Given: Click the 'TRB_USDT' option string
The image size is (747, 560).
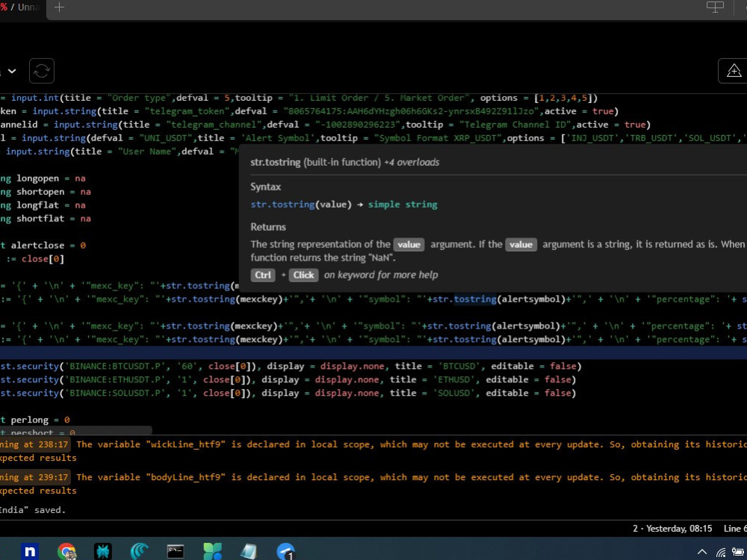Looking at the screenshot, I should click(654, 138).
